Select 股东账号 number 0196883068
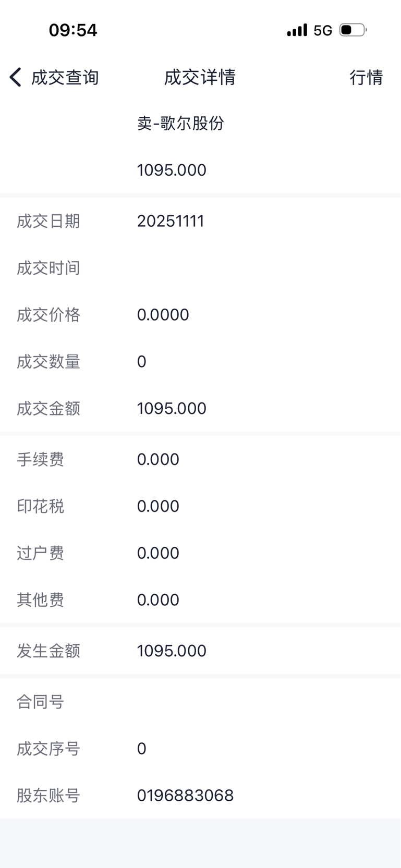 coord(185,796)
